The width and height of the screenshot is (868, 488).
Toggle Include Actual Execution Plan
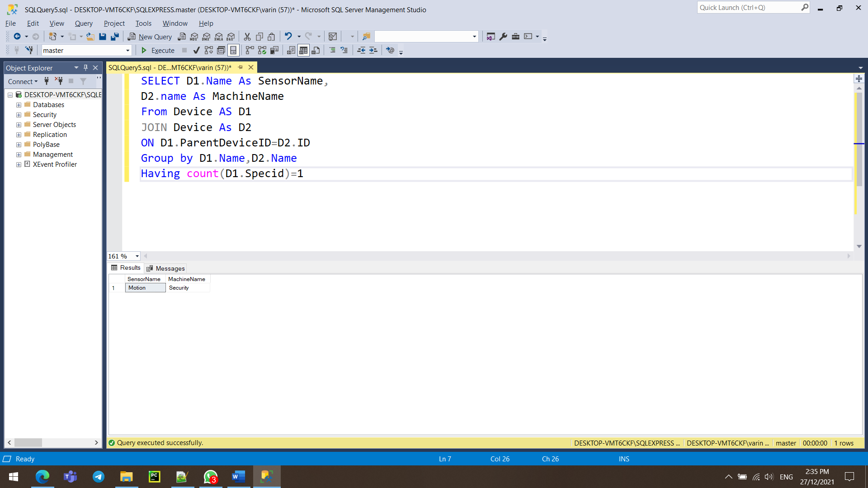point(250,50)
